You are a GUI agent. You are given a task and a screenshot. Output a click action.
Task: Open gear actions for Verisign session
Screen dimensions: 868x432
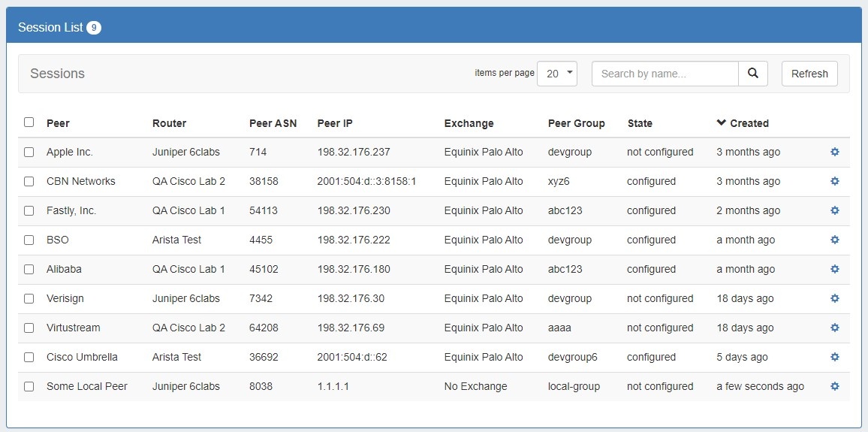[x=834, y=298]
